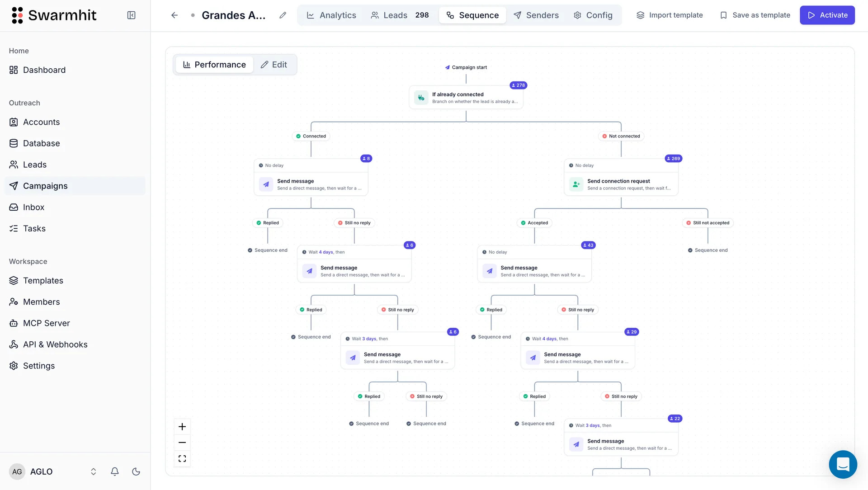
Task: Click the pencil icon to rename campaign
Action: click(x=283, y=15)
